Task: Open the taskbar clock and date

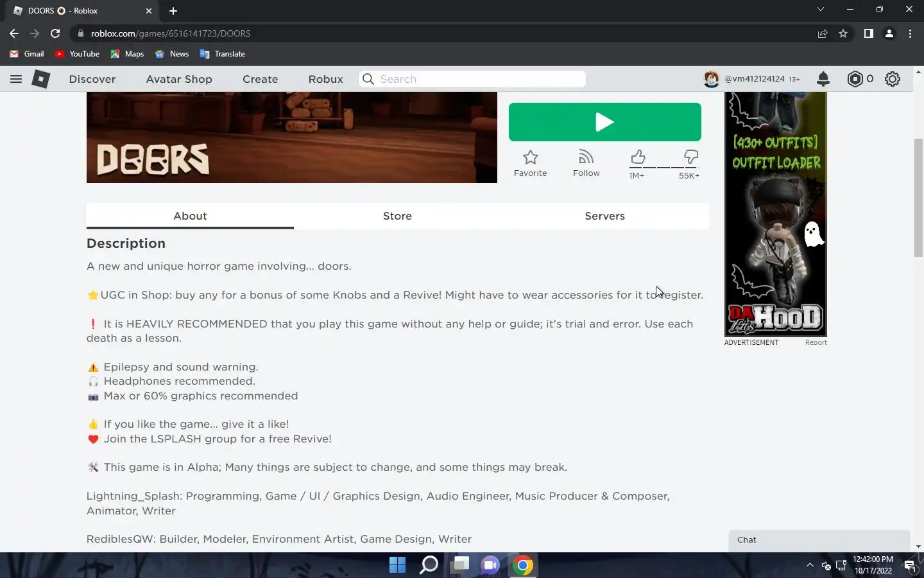Action: [x=873, y=565]
